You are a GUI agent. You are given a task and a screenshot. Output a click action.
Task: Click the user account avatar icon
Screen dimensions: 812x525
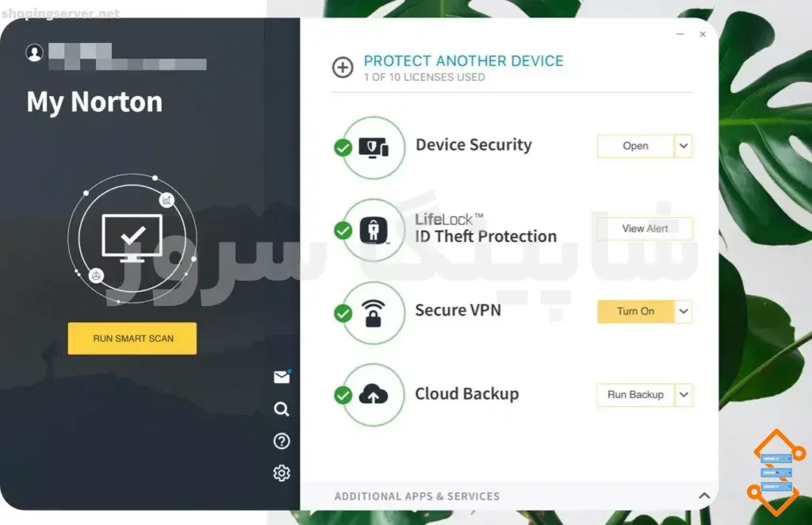(x=33, y=53)
